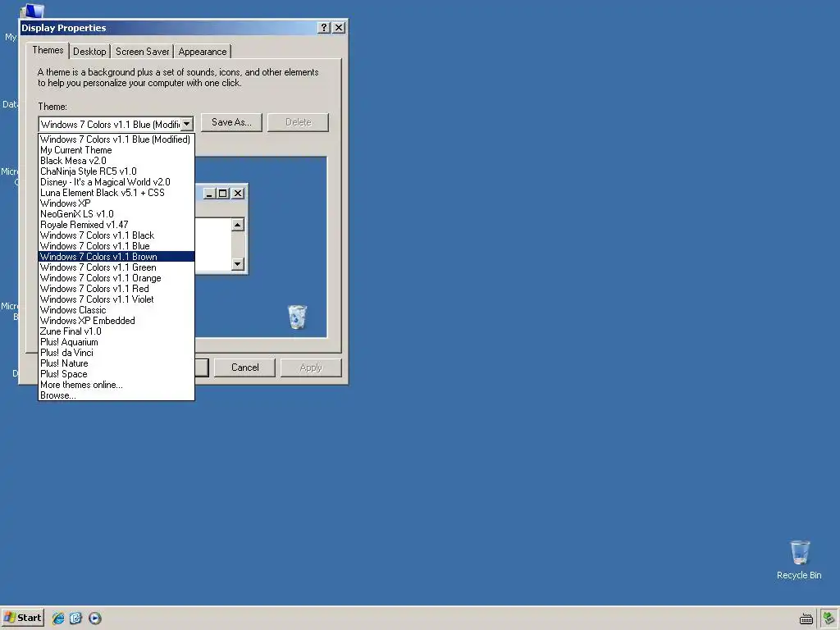Click the Save As... button
Screen dimensions: 840x630
pyautogui.click(x=231, y=122)
